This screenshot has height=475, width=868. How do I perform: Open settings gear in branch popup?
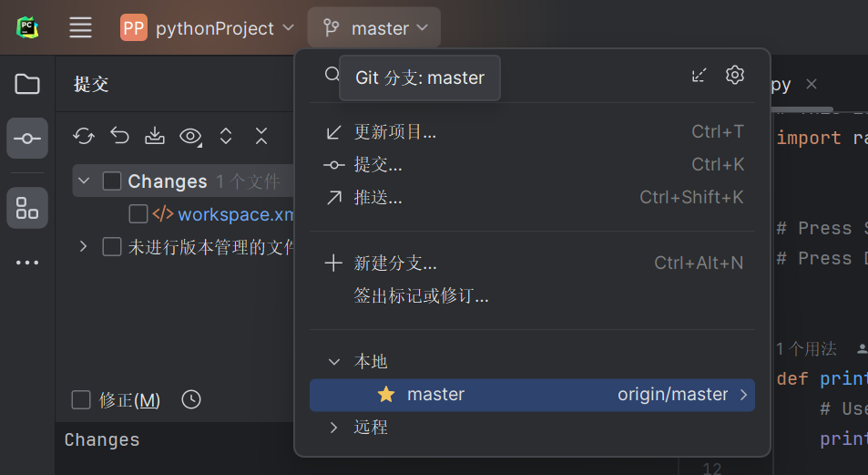735,75
